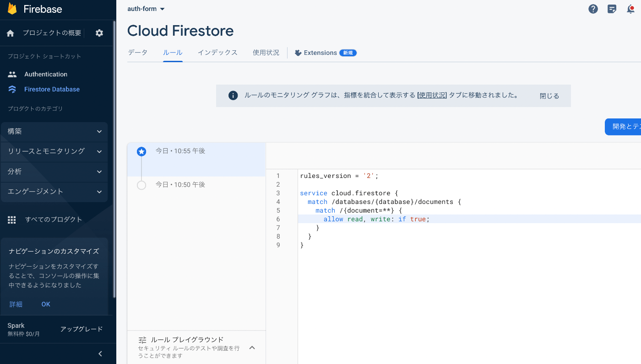Expand the ルール プレイグラウンド panel chevron
Image resolution: width=641 pixels, height=364 pixels.
coord(252,348)
